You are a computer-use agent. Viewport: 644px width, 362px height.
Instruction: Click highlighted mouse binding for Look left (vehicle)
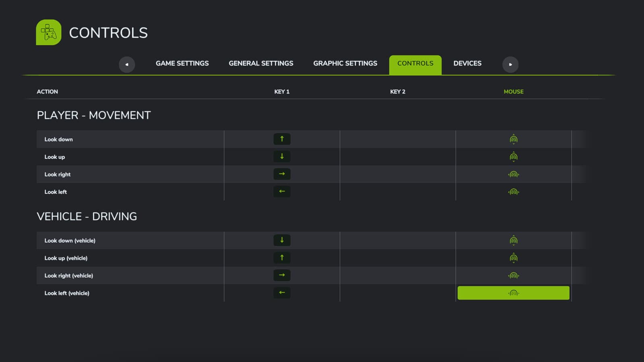click(x=514, y=293)
